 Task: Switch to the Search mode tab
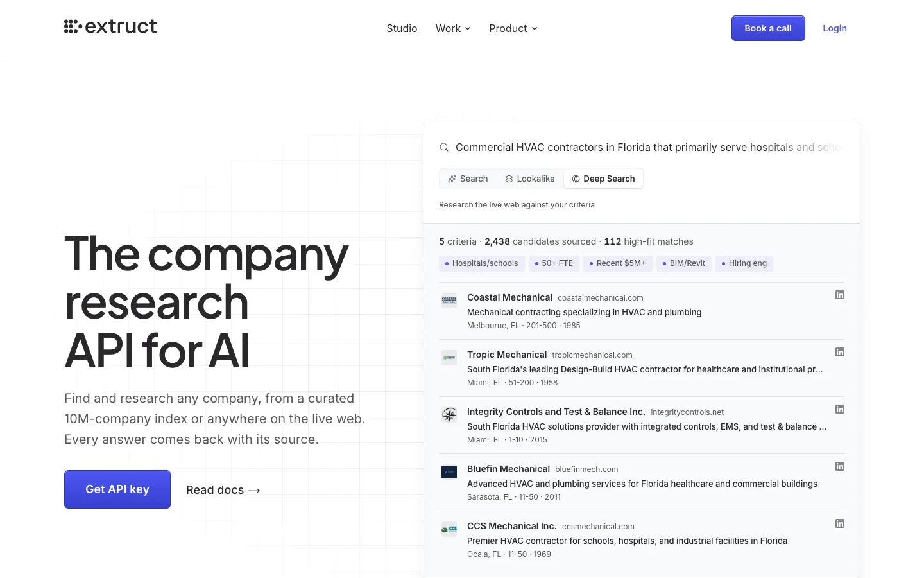pyautogui.click(x=468, y=179)
